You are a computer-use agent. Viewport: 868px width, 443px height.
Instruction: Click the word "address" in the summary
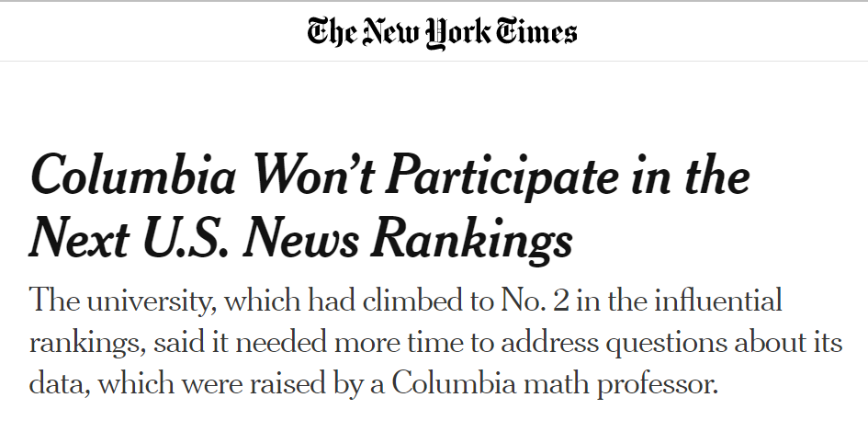[x=549, y=342]
